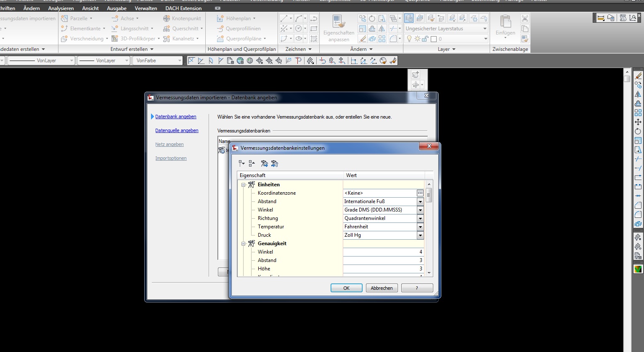Click the Eigenschaften anpassen ribbon button
This screenshot has height=352, width=644.
pos(339,28)
